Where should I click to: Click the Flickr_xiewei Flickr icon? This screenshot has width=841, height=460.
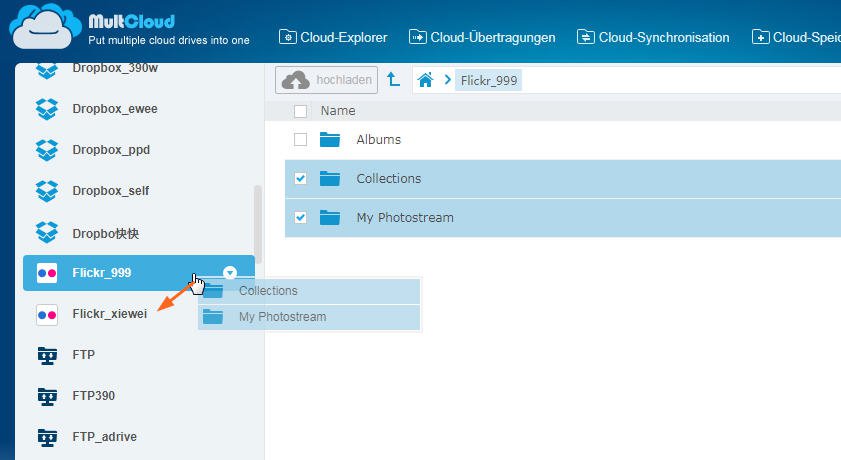pyautogui.click(x=47, y=315)
